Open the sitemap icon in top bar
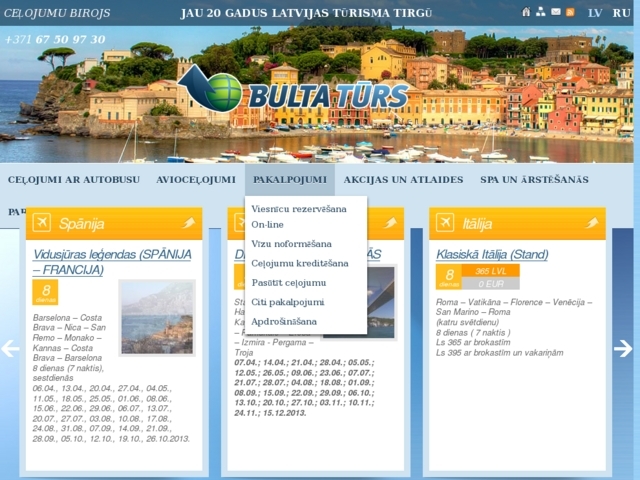The image size is (640, 480). pos(540,12)
